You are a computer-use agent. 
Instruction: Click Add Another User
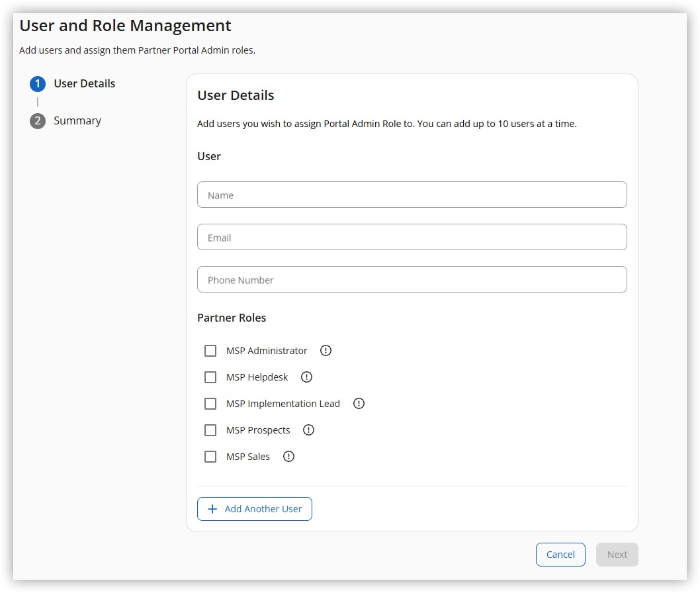pyautogui.click(x=255, y=508)
